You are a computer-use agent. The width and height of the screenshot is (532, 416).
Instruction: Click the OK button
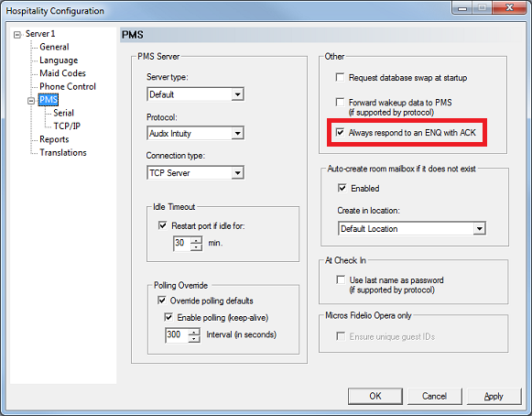[x=375, y=396]
